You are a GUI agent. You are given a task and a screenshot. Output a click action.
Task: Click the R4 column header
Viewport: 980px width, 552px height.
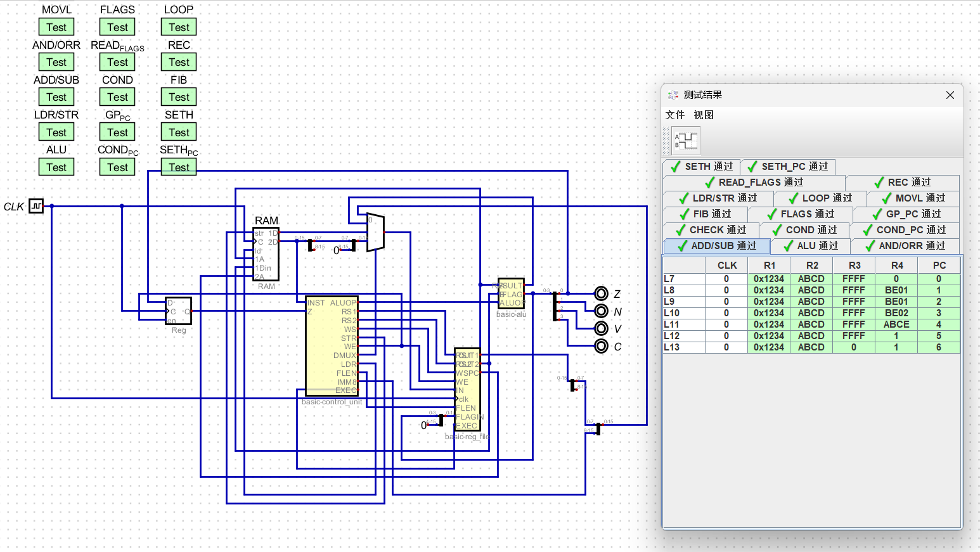pyautogui.click(x=896, y=266)
